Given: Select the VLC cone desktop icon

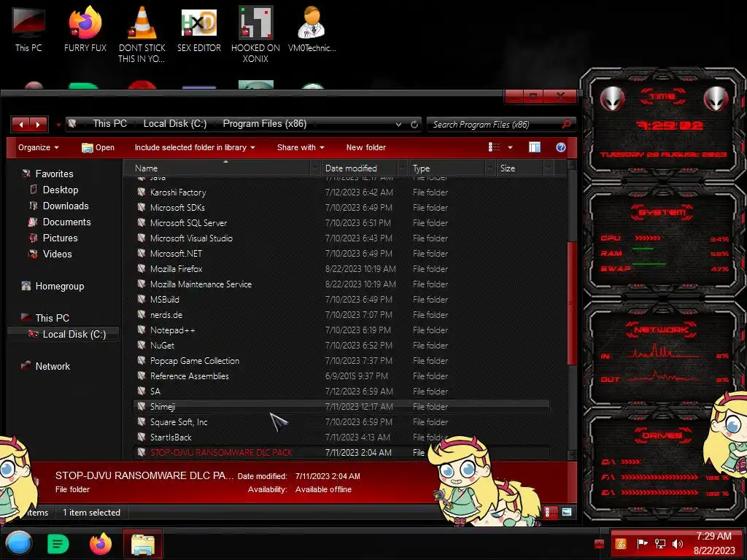Looking at the screenshot, I should click(142, 34).
